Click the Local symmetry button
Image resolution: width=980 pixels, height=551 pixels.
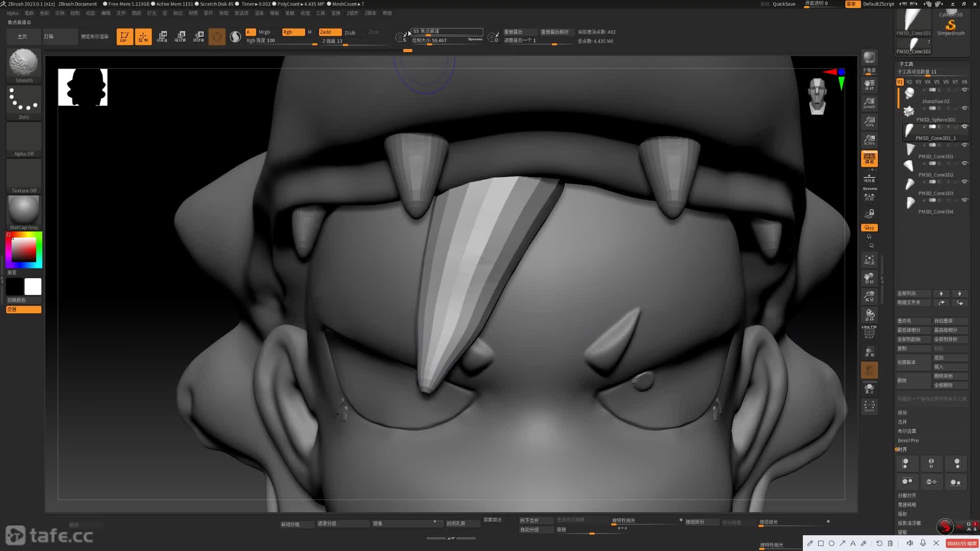869,195
